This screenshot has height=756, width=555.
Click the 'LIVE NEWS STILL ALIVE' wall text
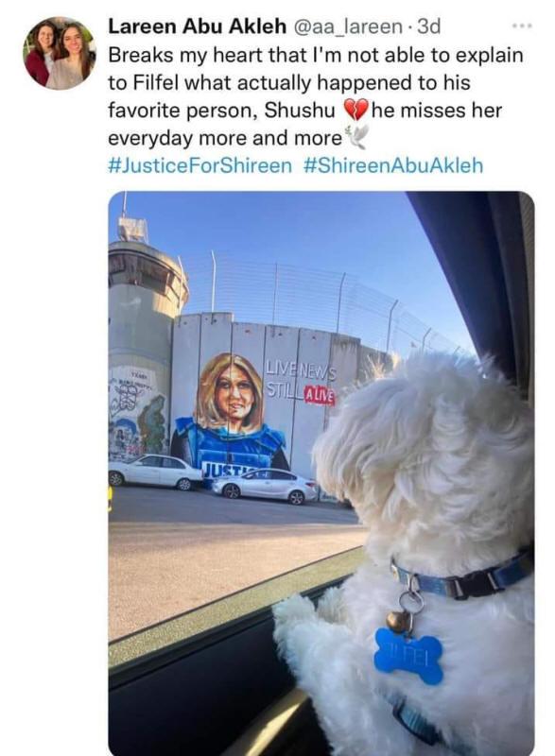[301, 381]
